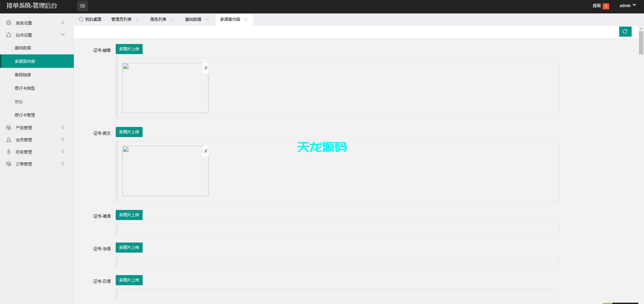Click the sidebar hamburger menu icon
This screenshot has width=644, height=304.
(83, 6)
